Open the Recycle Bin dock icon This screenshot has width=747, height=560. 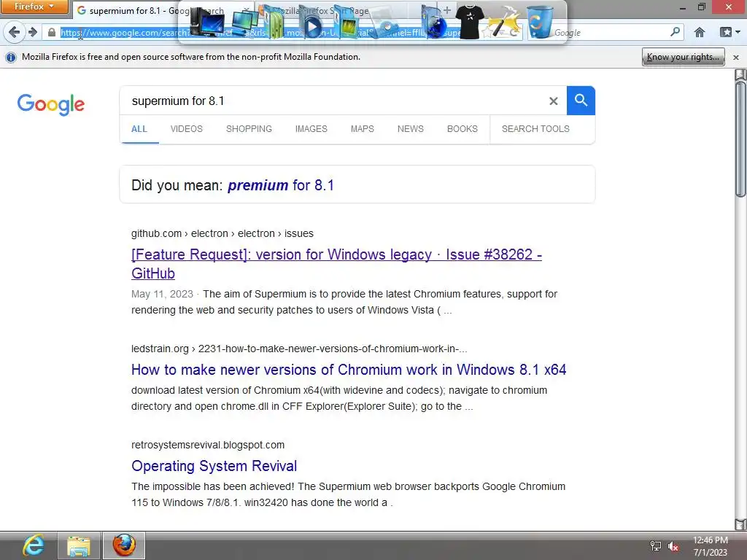[x=540, y=22]
